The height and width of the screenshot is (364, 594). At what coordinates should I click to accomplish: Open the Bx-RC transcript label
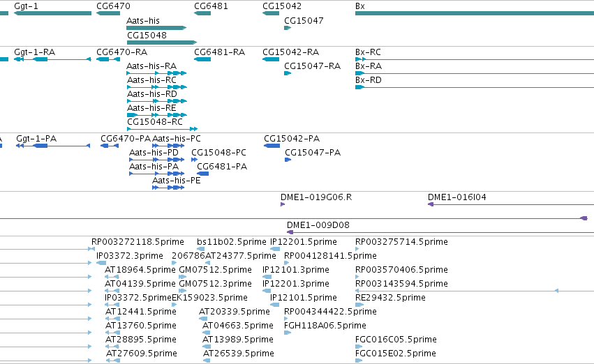pos(368,52)
